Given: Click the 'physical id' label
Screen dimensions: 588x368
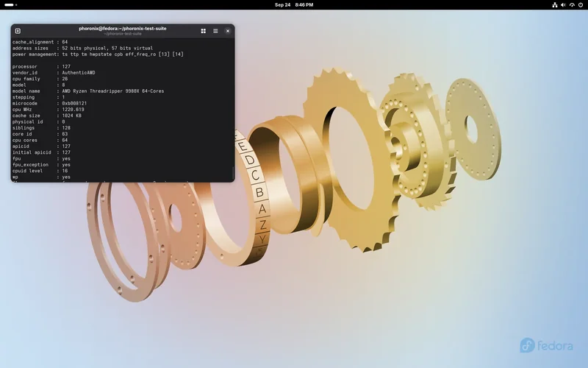Looking at the screenshot, I should [x=27, y=121].
